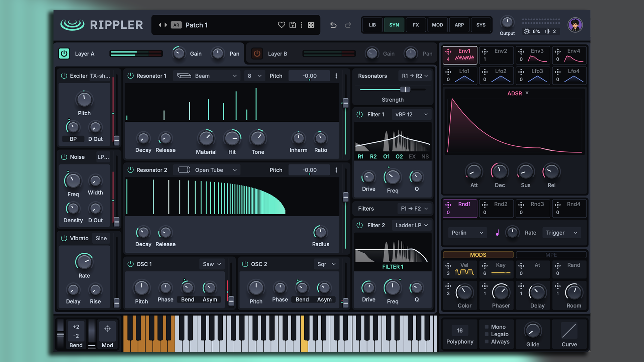Image resolution: width=644 pixels, height=362 pixels.
Task: Open the Filter 1 vBP 12 type dropdown
Action: [x=411, y=114]
